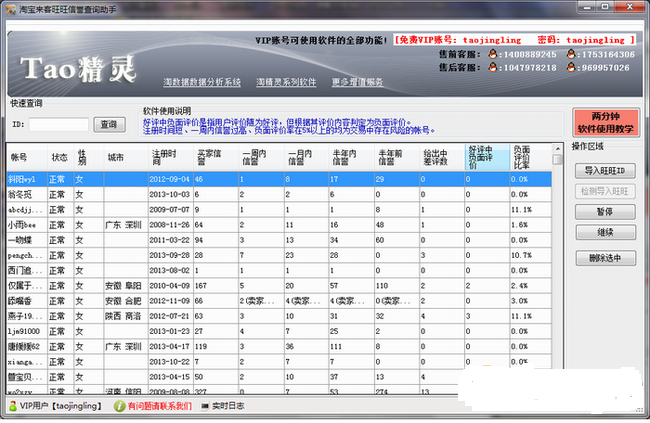Viewport: 650px width, 423px height.
Task: Click the 暂停 pause button
Action: (x=605, y=212)
